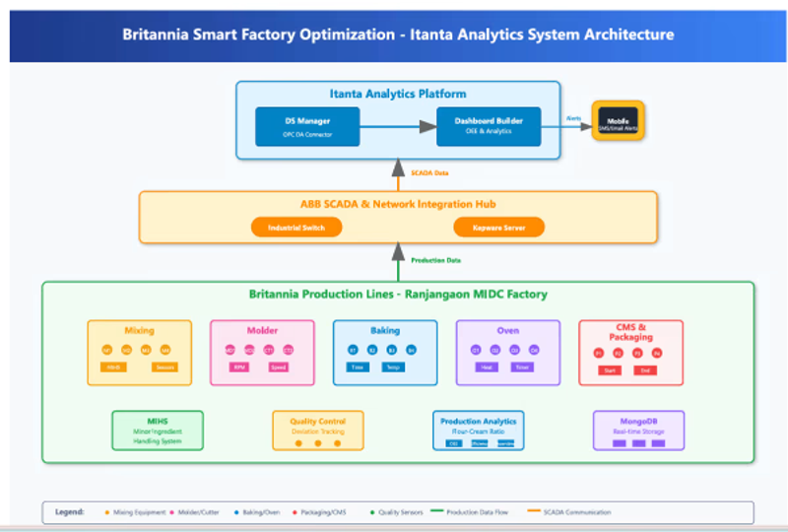Click the O1 circle in Oven box

(476, 350)
